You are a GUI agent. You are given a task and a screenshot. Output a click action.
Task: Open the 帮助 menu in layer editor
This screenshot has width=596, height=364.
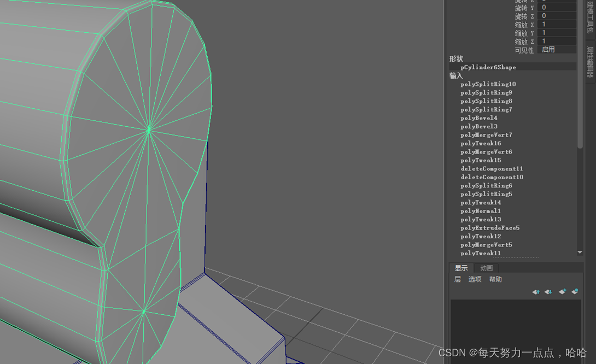click(495, 279)
